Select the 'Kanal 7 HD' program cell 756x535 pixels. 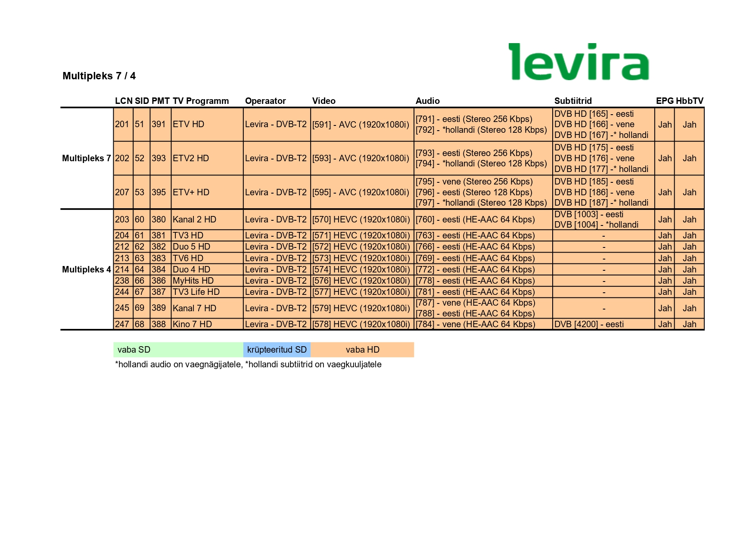[x=207, y=308]
